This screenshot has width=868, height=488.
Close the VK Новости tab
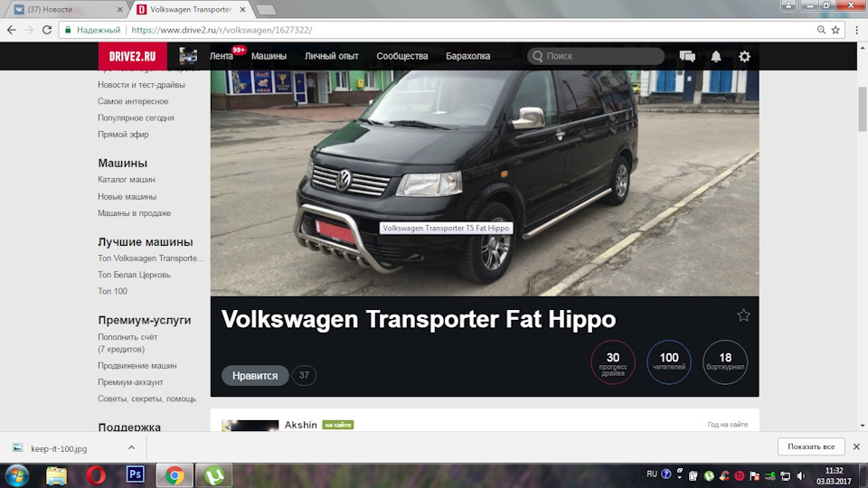tap(120, 9)
